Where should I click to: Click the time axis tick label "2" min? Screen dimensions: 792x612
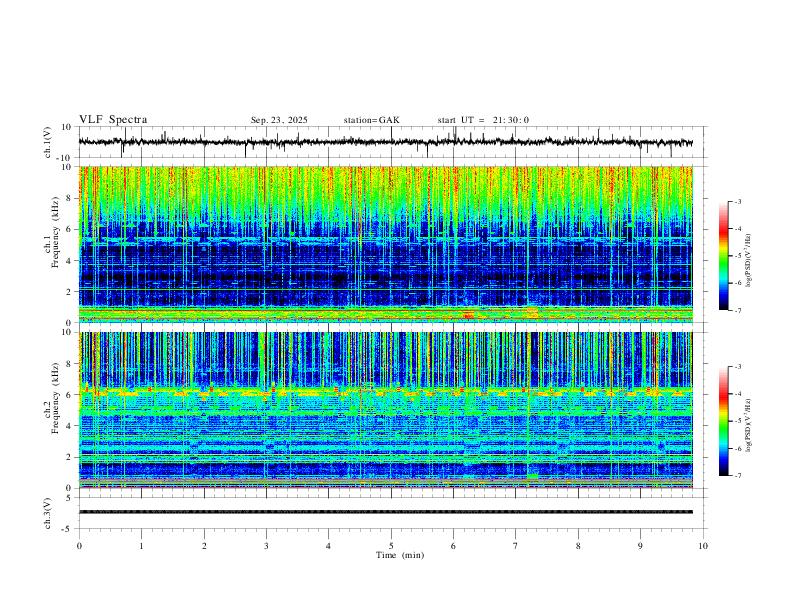pos(204,546)
